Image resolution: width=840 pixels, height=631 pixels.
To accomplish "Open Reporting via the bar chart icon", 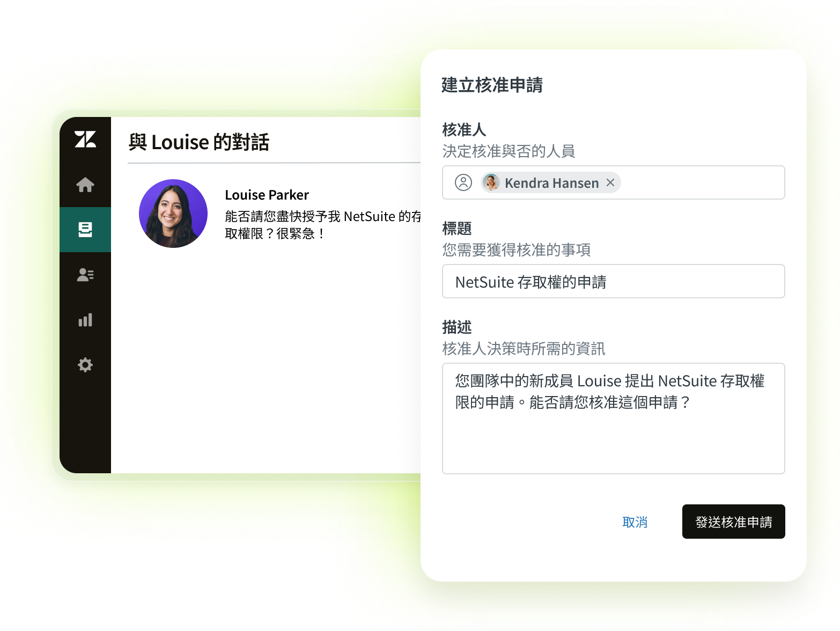I will 85,320.
